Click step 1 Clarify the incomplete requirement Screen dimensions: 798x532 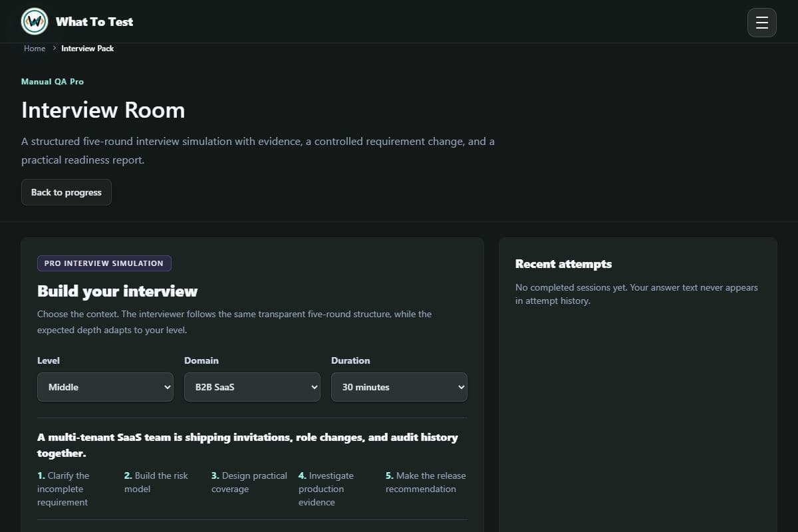coord(64,489)
